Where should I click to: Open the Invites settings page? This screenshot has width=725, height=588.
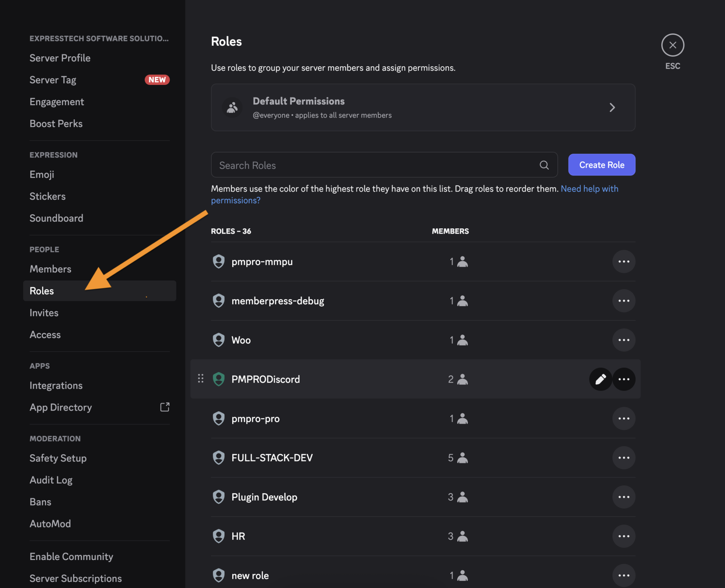click(44, 313)
